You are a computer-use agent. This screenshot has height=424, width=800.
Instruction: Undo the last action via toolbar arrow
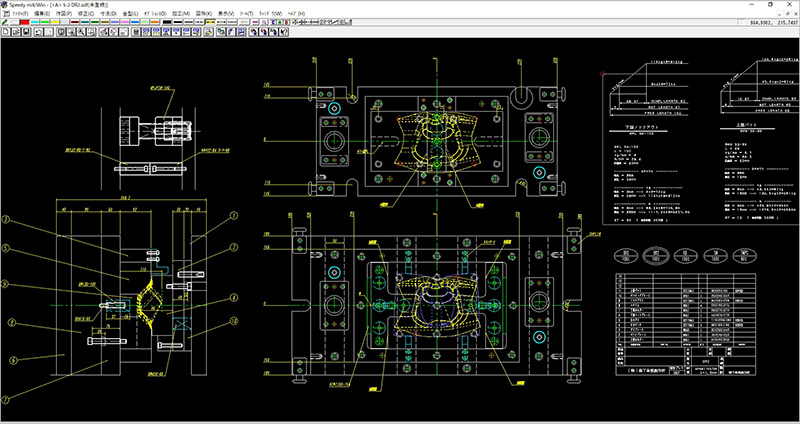click(38, 32)
